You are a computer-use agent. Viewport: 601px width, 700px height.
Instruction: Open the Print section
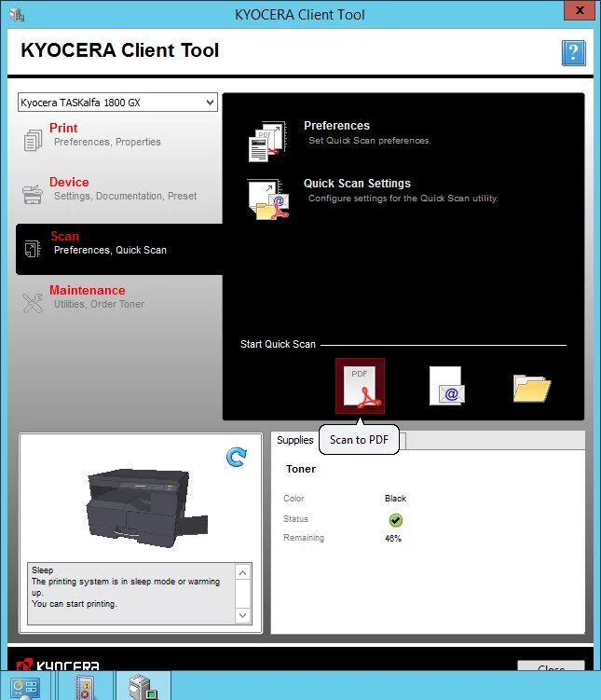point(119,140)
